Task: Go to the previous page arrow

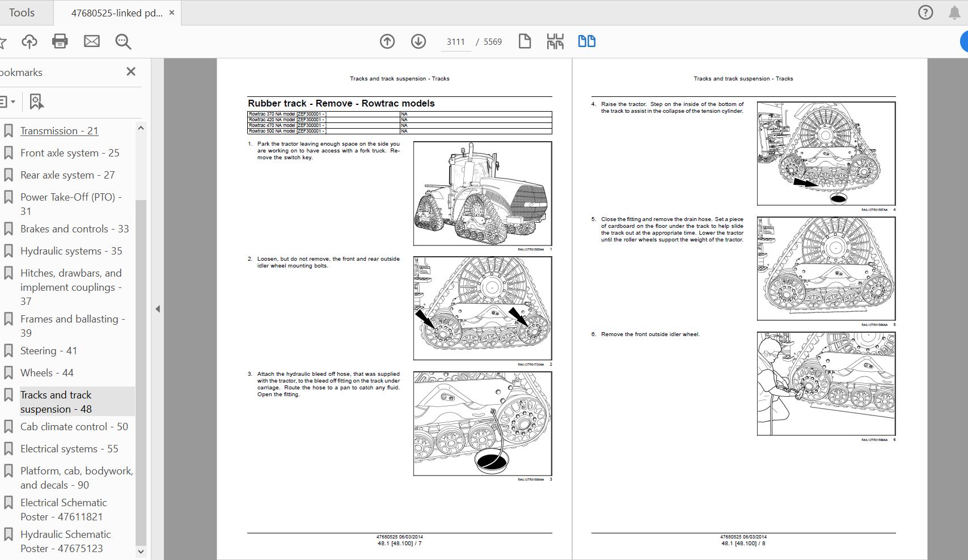Action: tap(387, 41)
